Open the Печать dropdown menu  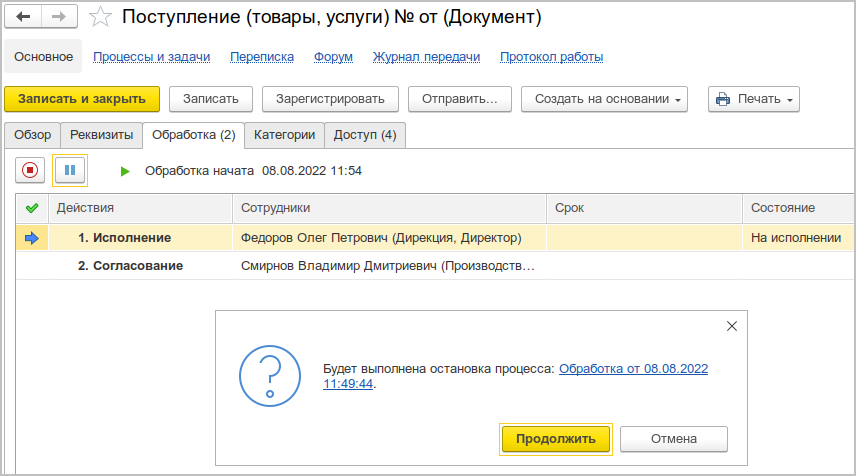(x=754, y=99)
